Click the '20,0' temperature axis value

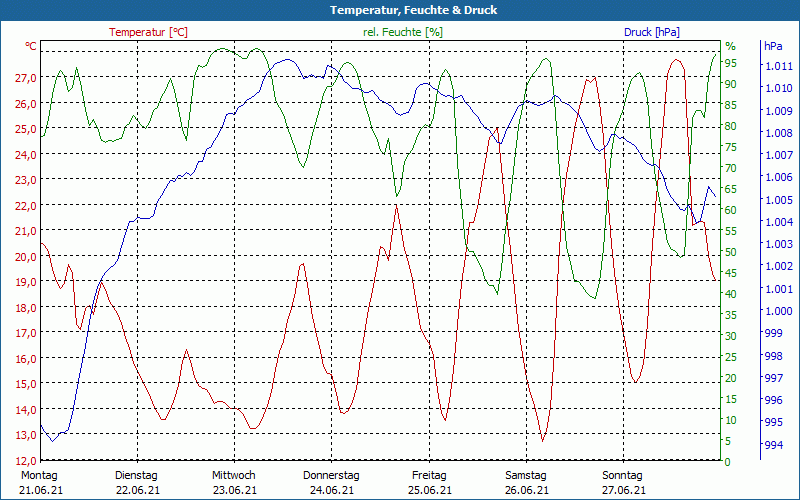[x=26, y=257]
